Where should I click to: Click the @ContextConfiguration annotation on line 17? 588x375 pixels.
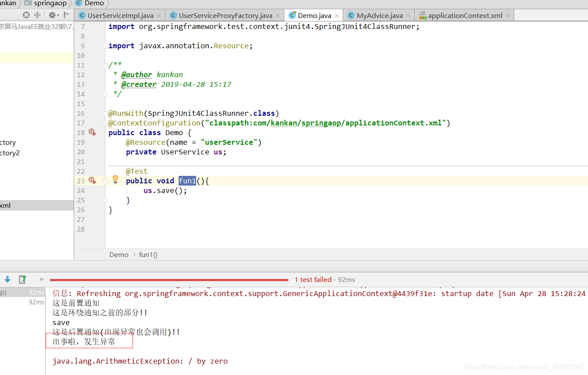pyautogui.click(x=154, y=123)
